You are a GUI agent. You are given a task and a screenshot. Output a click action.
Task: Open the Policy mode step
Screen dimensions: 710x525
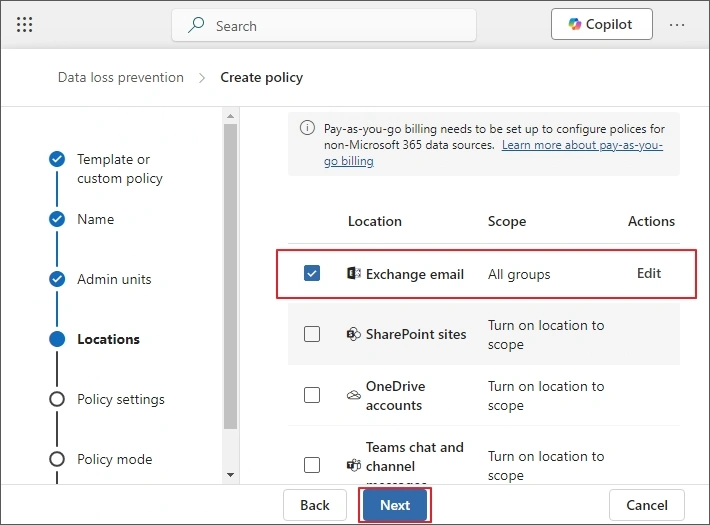point(115,459)
